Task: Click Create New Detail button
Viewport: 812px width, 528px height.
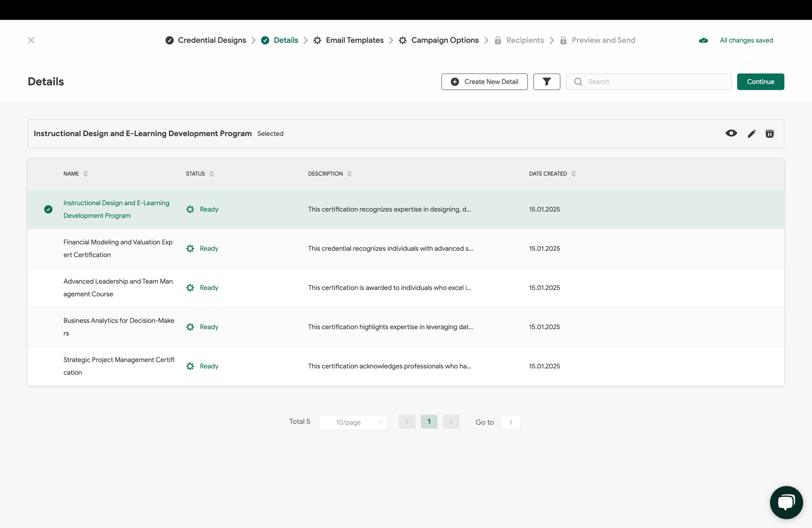Action: point(484,82)
